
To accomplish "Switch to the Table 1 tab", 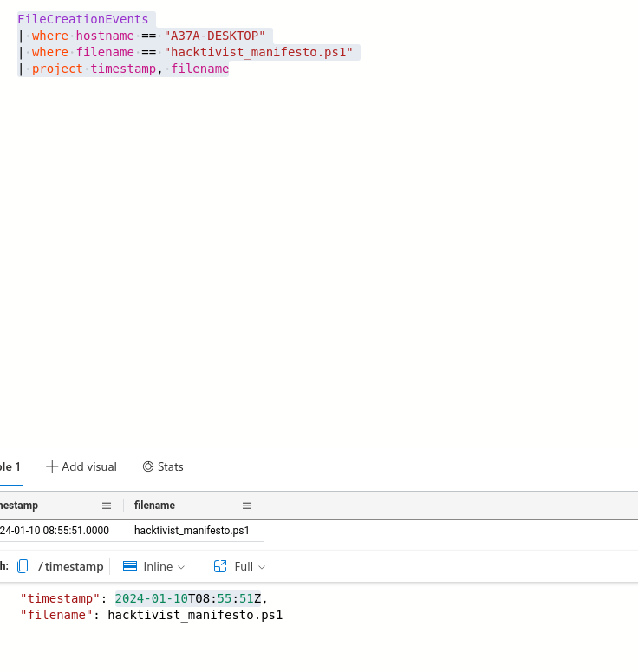I will click(x=10, y=466).
